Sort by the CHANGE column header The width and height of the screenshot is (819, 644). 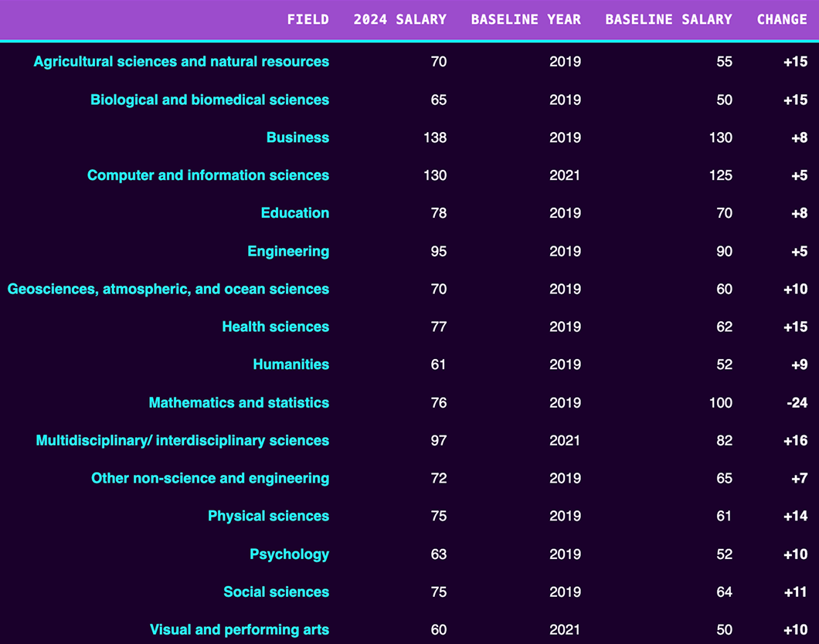click(x=782, y=19)
